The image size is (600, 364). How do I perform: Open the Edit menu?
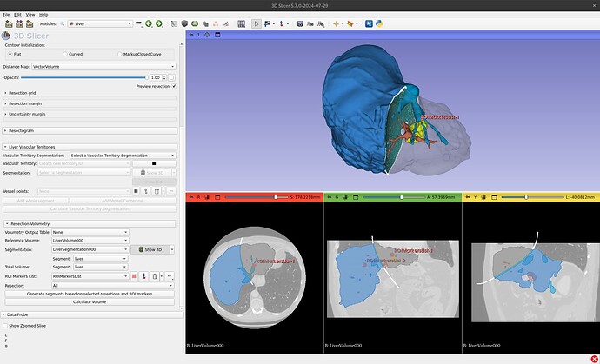click(17, 15)
